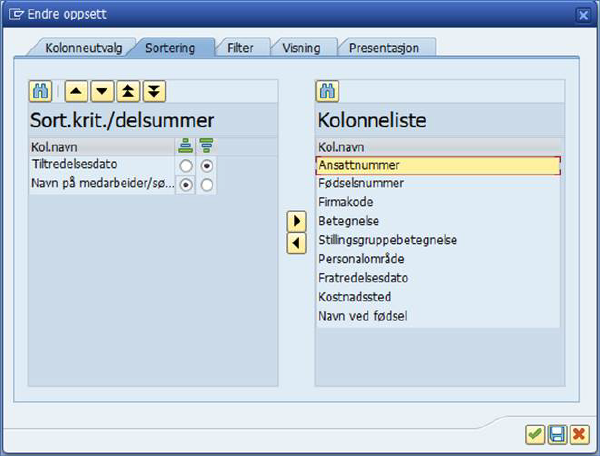This screenshot has width=600, height=456.
Task: Save the layout with the floppy disk icon
Action: [557, 434]
